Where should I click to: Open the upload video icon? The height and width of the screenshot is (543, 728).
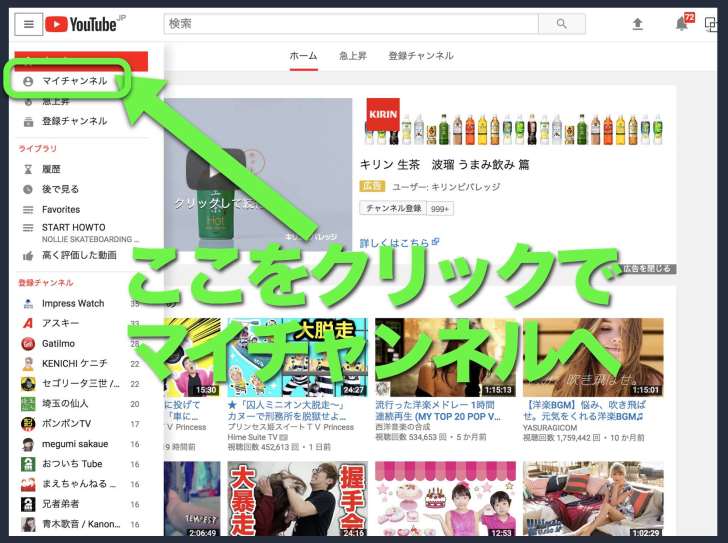coord(637,24)
